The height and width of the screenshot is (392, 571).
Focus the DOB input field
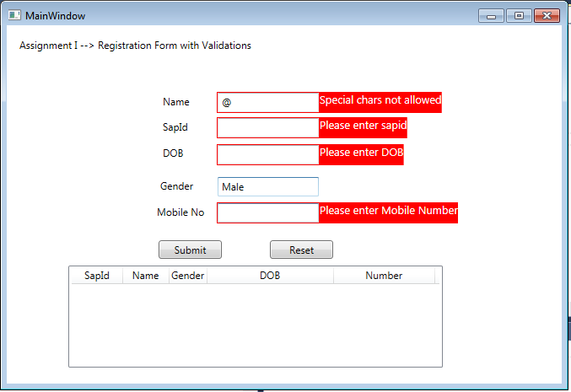[267, 154]
